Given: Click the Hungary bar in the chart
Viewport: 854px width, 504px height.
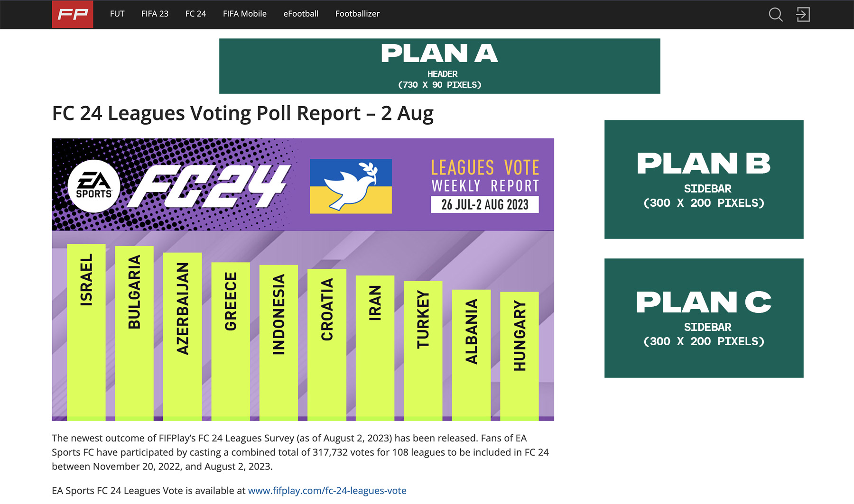Looking at the screenshot, I should tap(520, 356).
